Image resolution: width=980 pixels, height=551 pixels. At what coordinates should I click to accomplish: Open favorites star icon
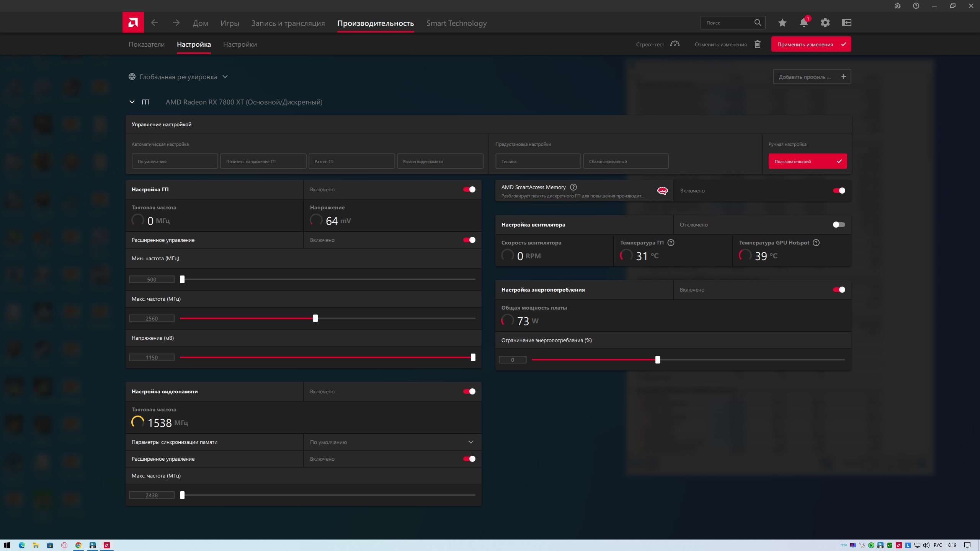782,23
